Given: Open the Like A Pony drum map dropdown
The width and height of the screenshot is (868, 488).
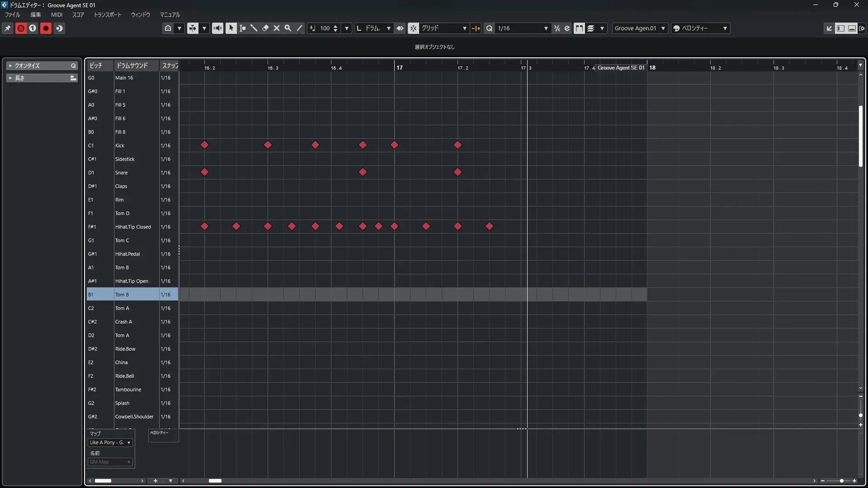Looking at the screenshot, I should 110,442.
